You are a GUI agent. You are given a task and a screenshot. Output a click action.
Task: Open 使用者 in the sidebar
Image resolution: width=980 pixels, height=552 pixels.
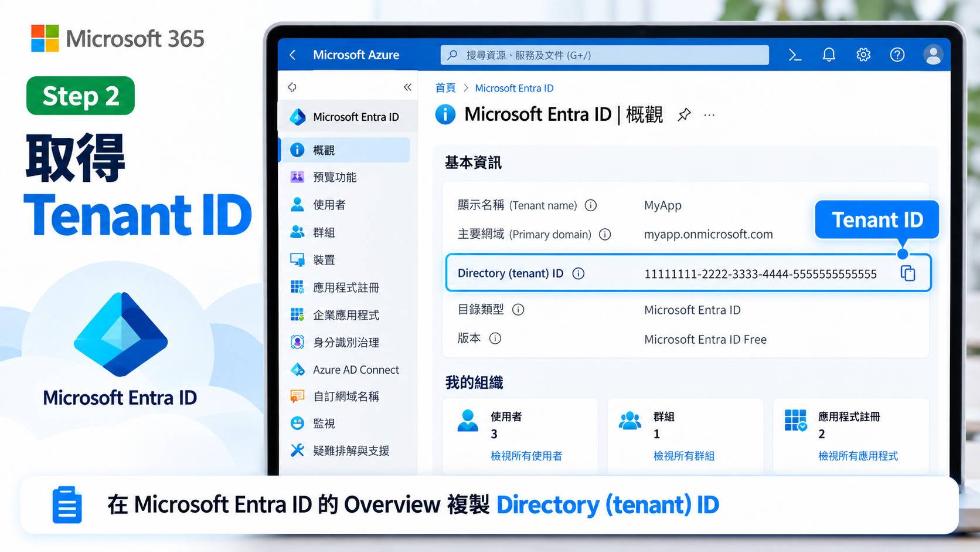pyautogui.click(x=345, y=205)
